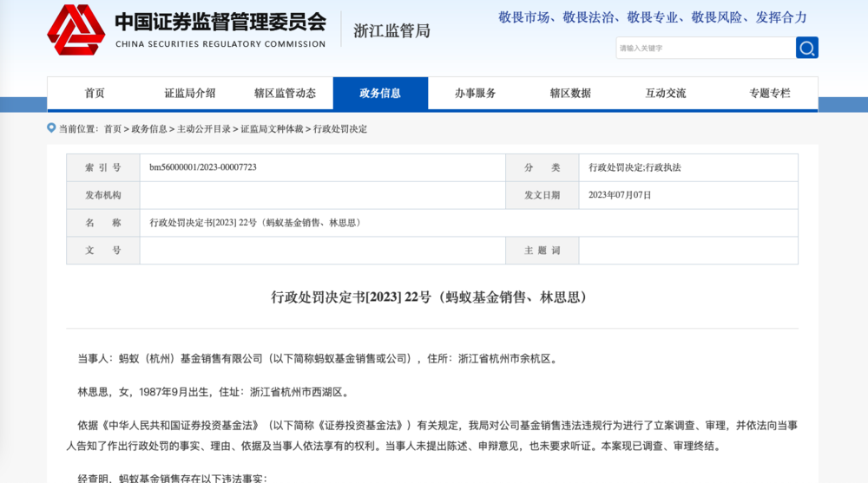Click 首页 link in the breadcrumb
This screenshot has width=868, height=483.
pyautogui.click(x=112, y=129)
